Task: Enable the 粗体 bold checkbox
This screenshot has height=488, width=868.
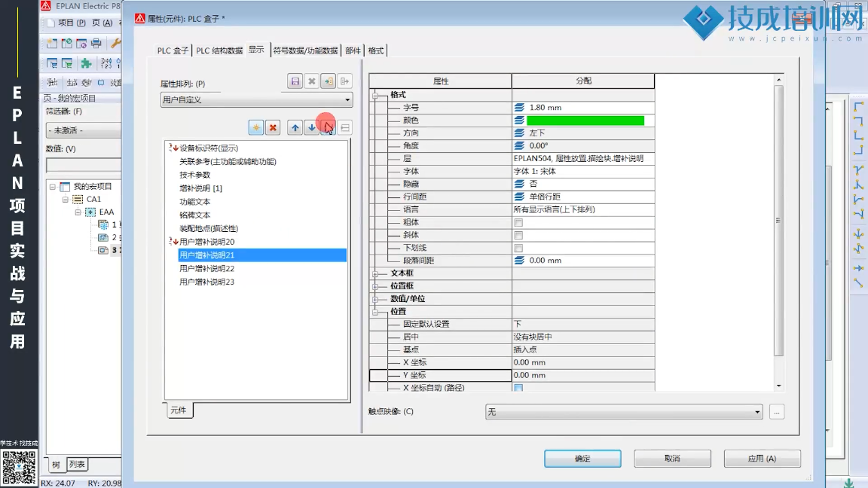Action: [x=518, y=223]
